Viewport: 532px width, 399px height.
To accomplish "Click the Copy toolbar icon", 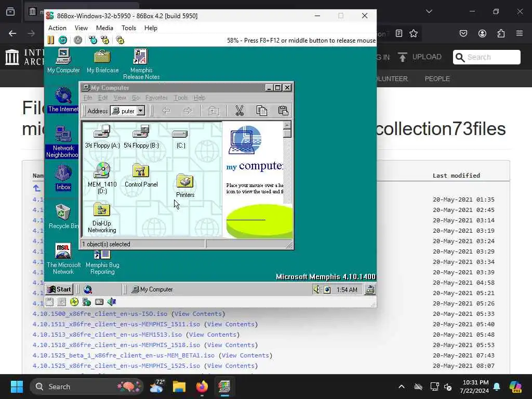I will [262, 111].
